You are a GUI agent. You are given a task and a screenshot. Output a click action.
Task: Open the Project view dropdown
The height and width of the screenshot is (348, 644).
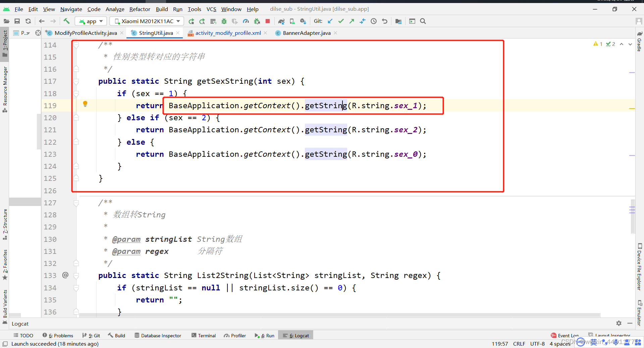[x=21, y=33]
